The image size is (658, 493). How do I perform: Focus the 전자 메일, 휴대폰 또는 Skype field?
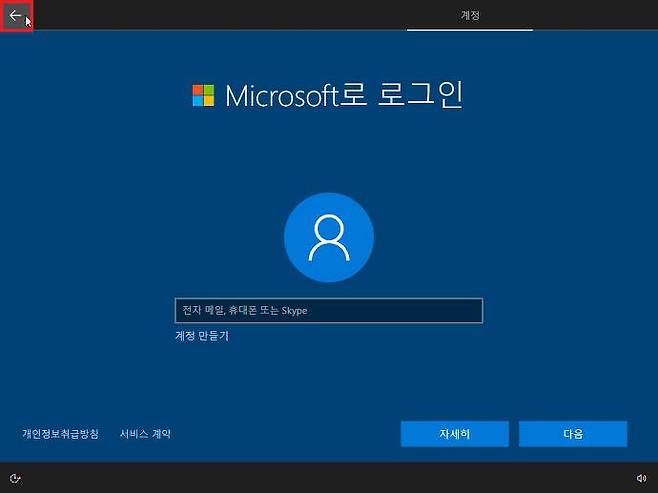tap(329, 310)
